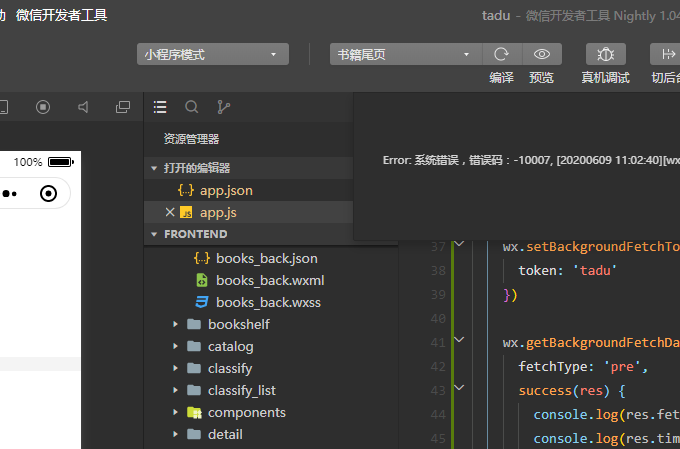Click the 'tadu' token string in code
Image resolution: width=680 pixels, height=449 pixels.
coord(595,271)
